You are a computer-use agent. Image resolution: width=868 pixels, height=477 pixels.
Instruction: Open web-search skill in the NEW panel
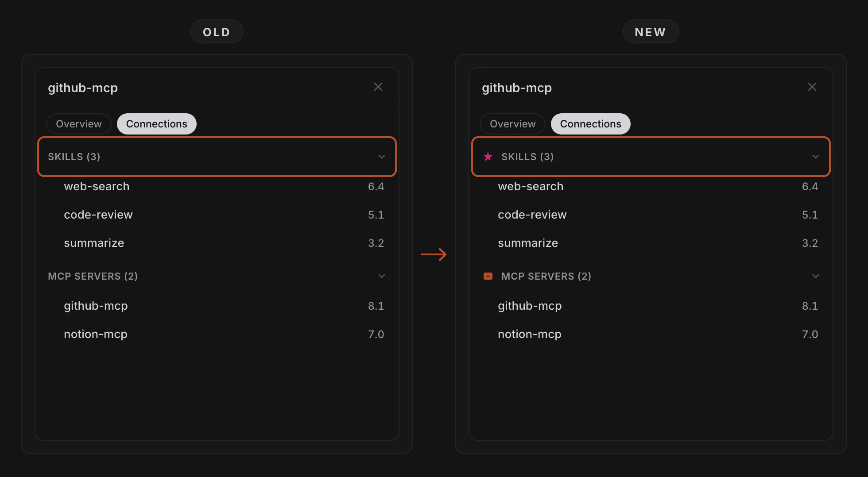(651, 186)
